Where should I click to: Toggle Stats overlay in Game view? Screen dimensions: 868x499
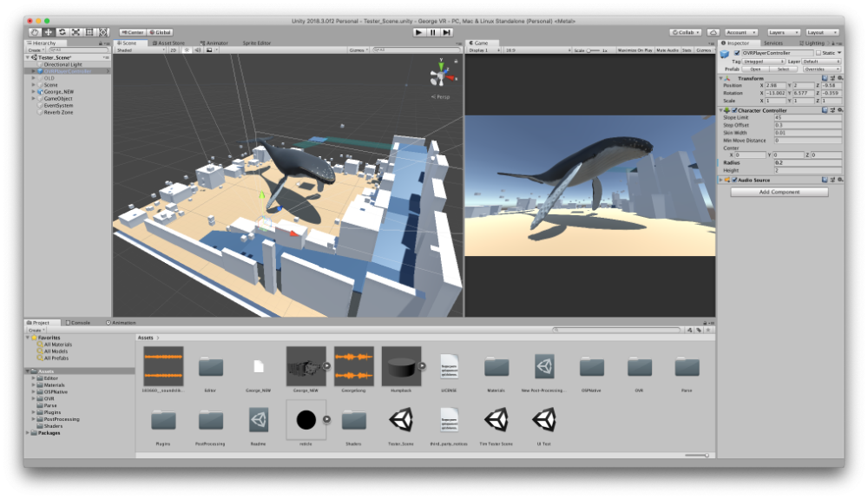pyautogui.click(x=687, y=50)
